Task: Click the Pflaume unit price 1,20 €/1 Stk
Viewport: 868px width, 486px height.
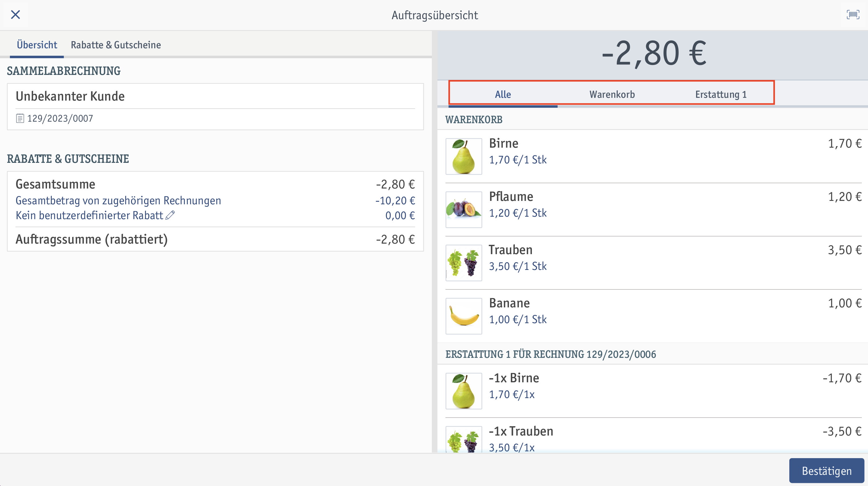Action: (518, 213)
